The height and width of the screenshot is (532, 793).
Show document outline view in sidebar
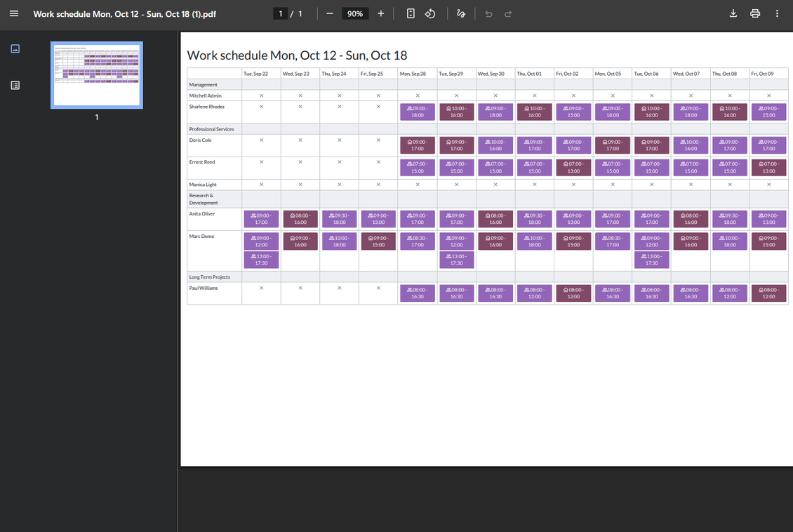pos(15,85)
